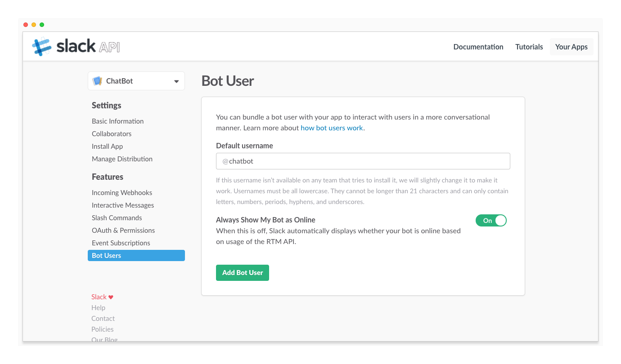Click the Slack footer link
Viewport: 621px width, 364px height.
(99, 297)
